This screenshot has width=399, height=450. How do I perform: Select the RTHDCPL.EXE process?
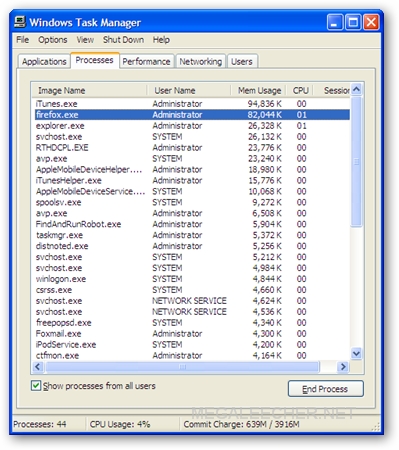coord(191,147)
